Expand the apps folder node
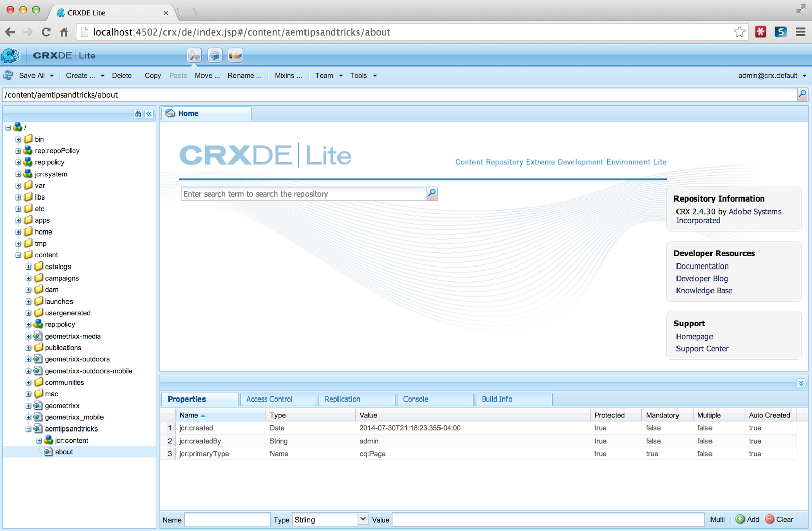Screen dimensions: 812x531 click(x=18, y=220)
